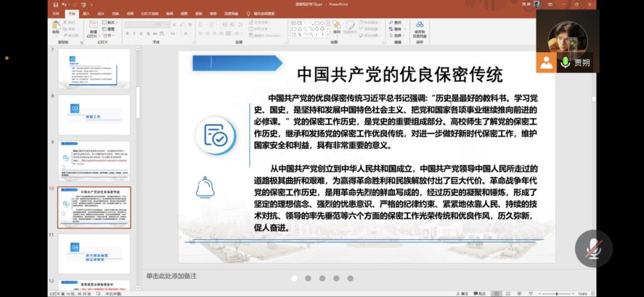Image resolution: width=644 pixels, height=297 pixels.
Task: Toggle green microphone beside 贾朔 name
Action: tap(565, 62)
